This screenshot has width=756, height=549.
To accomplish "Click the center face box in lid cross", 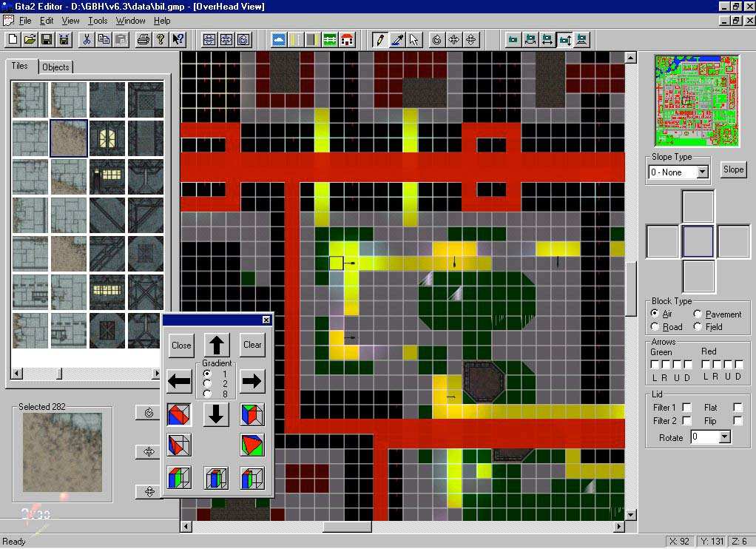I will [x=698, y=241].
